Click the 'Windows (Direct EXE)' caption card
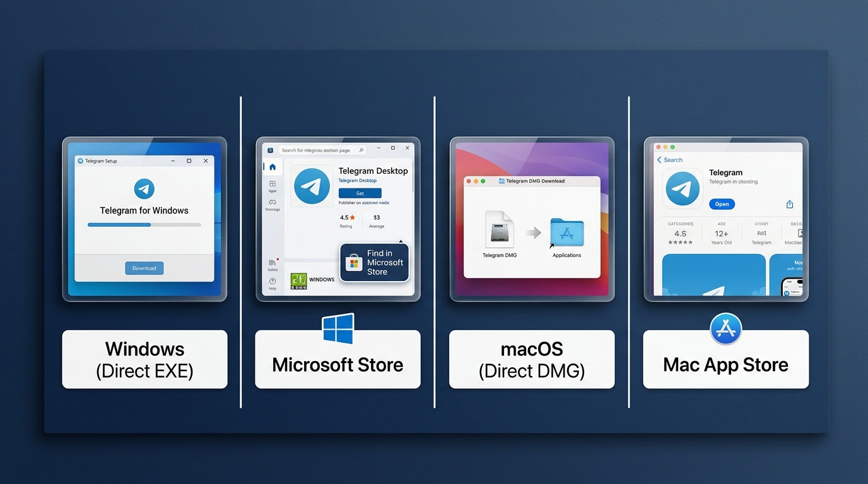Viewport: 868px width, 484px height. coord(144,359)
